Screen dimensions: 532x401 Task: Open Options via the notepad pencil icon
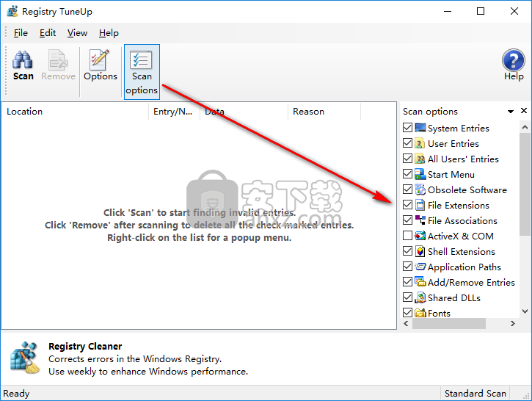point(100,60)
